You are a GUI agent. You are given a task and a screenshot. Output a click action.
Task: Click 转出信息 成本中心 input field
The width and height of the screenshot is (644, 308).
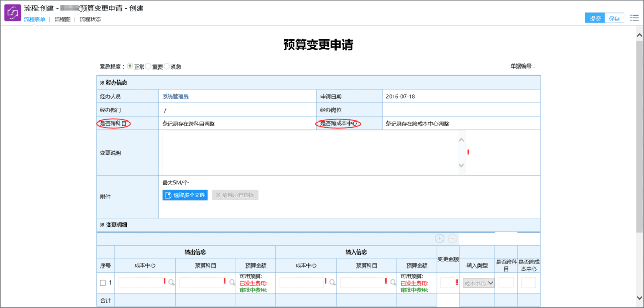141,283
